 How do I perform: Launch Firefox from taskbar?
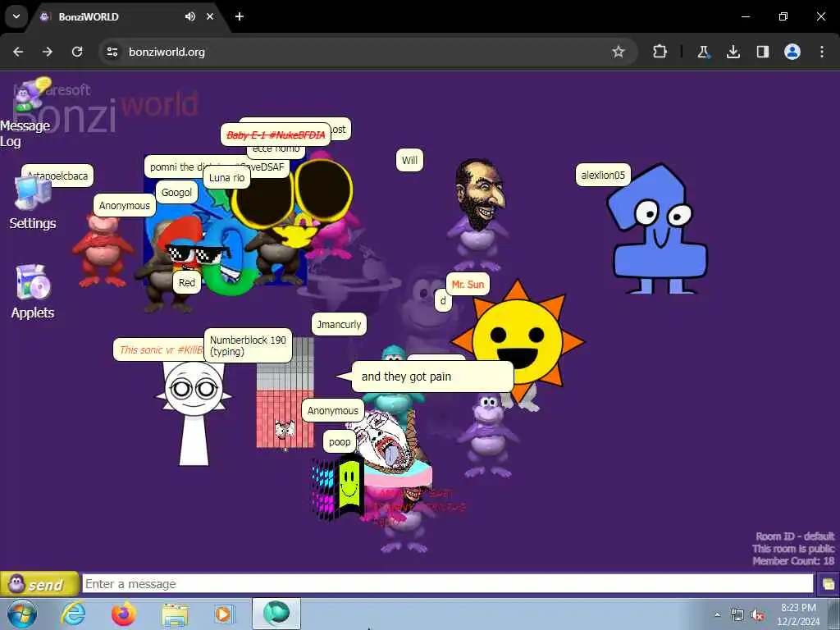point(124,614)
